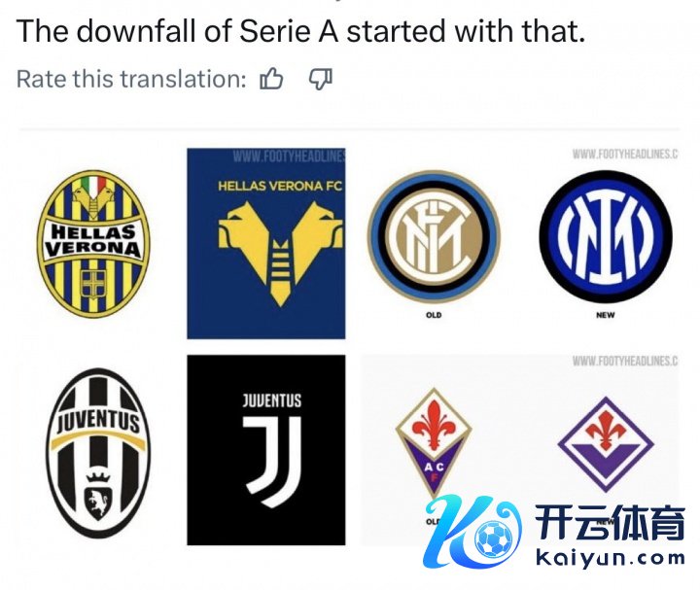Click the old Juventus oval crest
The width and height of the screenshot is (700, 590).
(x=98, y=453)
